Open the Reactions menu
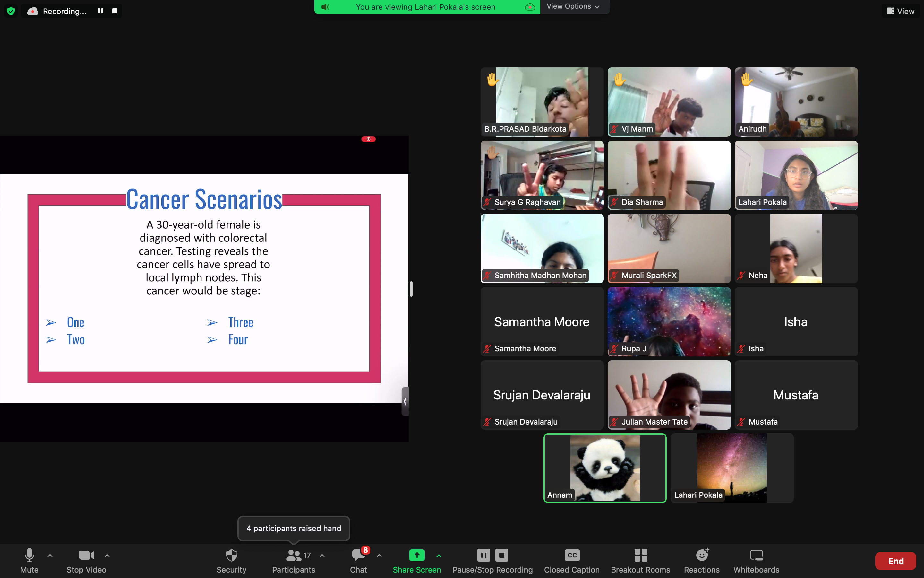The image size is (924, 578). pos(702,561)
